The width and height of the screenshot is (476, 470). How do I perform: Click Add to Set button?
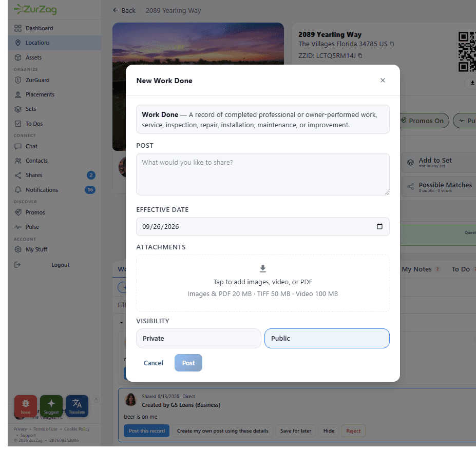coord(439,162)
